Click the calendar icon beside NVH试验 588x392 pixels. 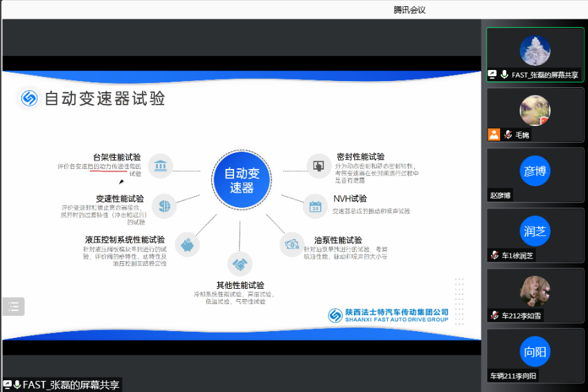[315, 206]
